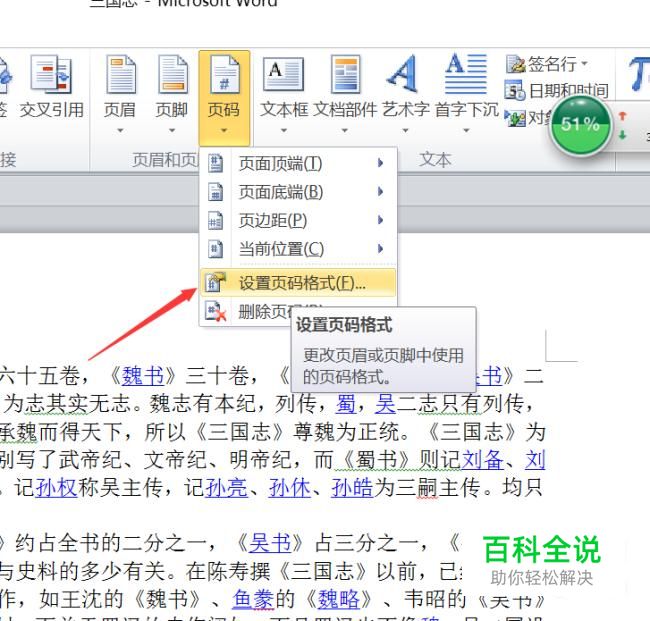Insert 日期和时间 date and time
650x621 pixels.
point(557,90)
